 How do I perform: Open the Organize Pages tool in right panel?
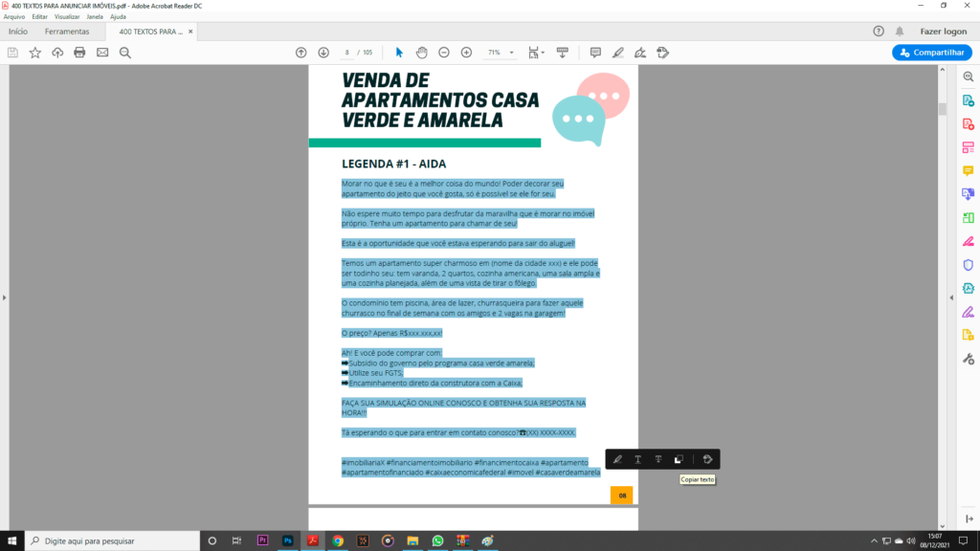pos(969,147)
